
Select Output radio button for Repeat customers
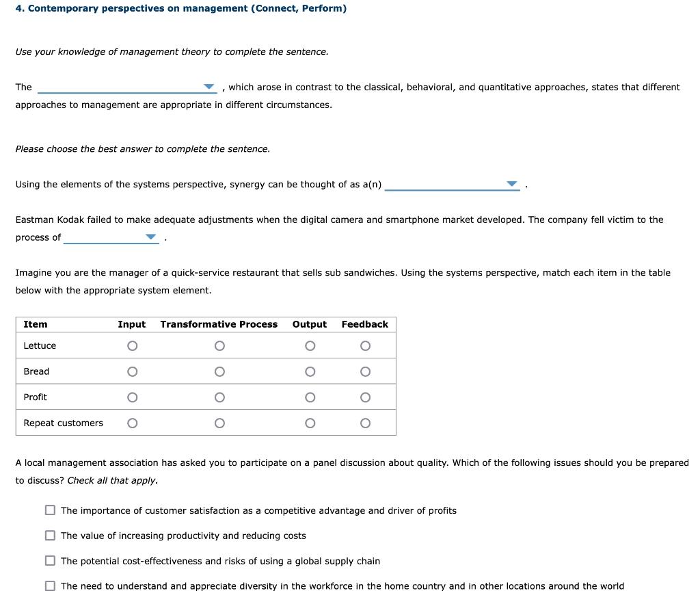[310, 423]
